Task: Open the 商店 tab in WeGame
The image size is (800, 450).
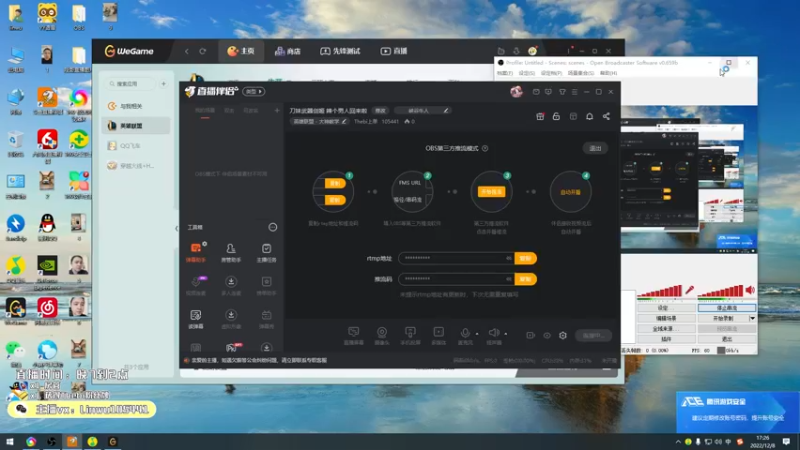Action: click(288, 51)
